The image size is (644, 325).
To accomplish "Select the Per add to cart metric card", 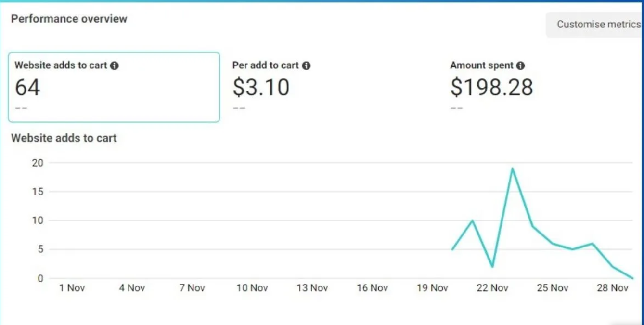I will click(x=332, y=87).
